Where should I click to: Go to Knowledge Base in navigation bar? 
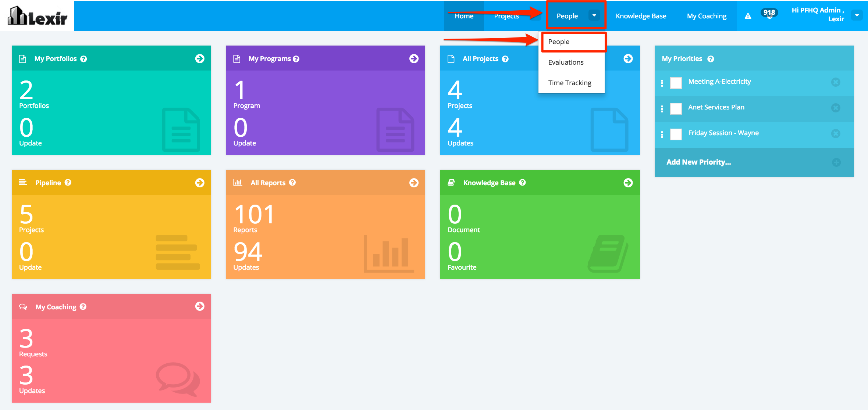(641, 16)
